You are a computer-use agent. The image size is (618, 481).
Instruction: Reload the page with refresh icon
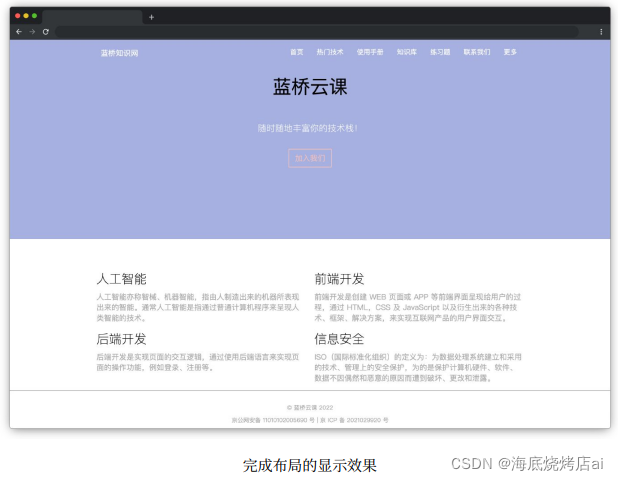click(46, 32)
